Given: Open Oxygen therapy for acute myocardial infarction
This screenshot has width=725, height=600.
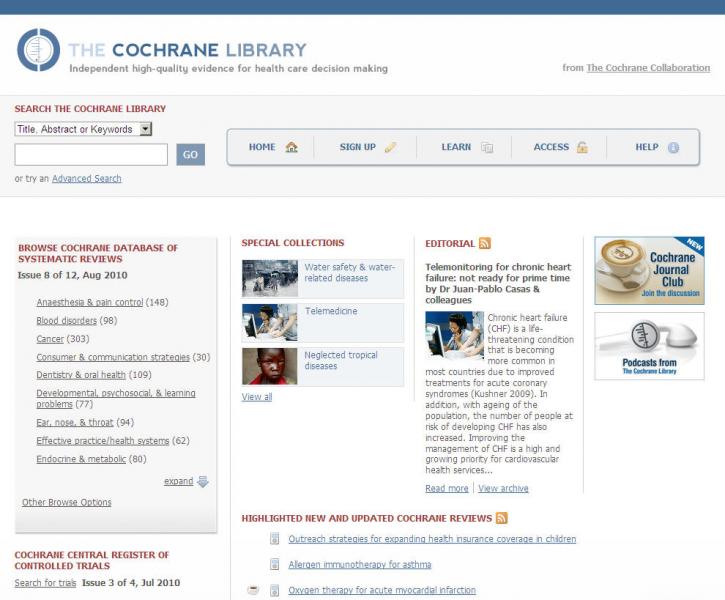Looking at the screenshot, I should (x=382, y=590).
